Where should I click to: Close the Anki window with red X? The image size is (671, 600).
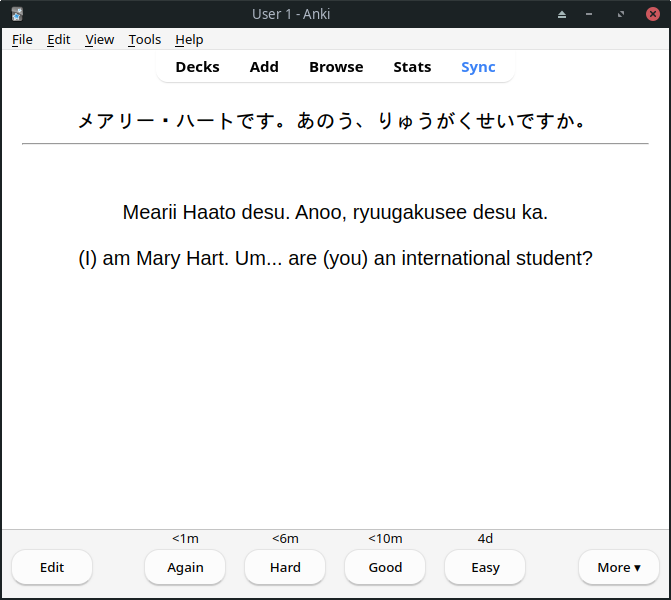pyautogui.click(x=652, y=14)
